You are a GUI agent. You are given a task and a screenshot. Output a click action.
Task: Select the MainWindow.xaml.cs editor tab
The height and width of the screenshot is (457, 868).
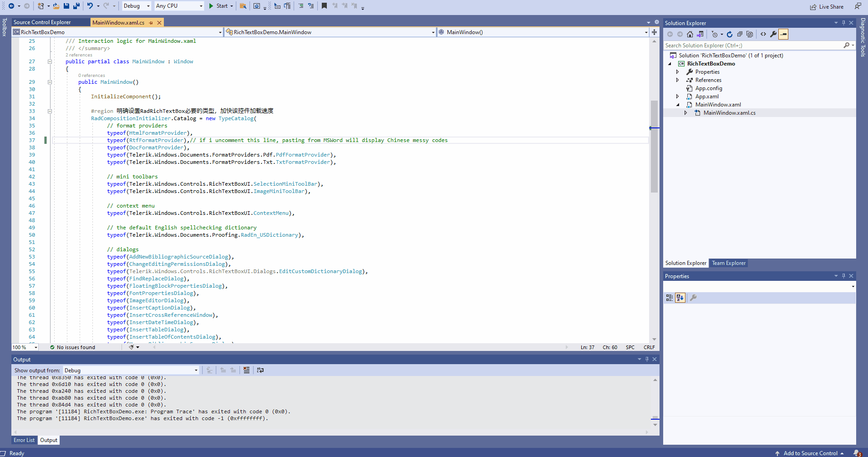[x=118, y=22]
